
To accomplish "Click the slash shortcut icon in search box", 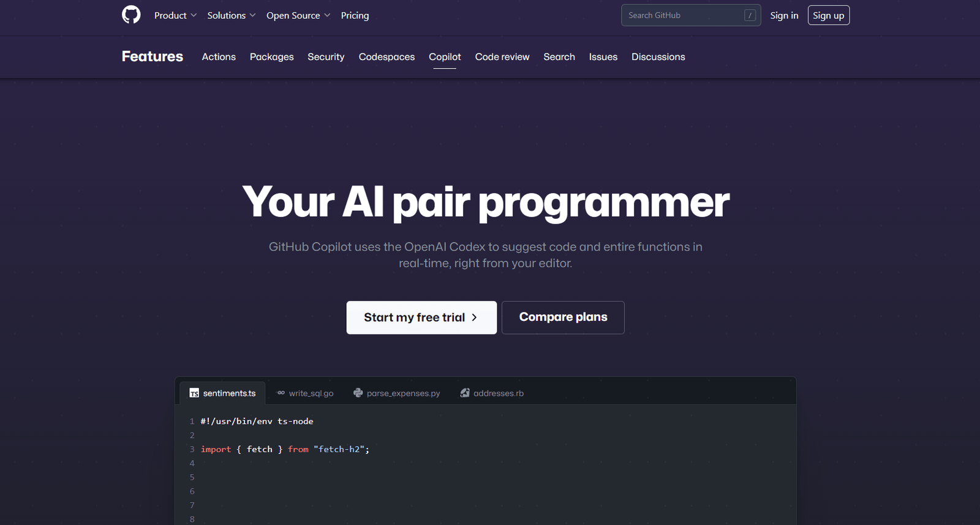I will 750,15.
